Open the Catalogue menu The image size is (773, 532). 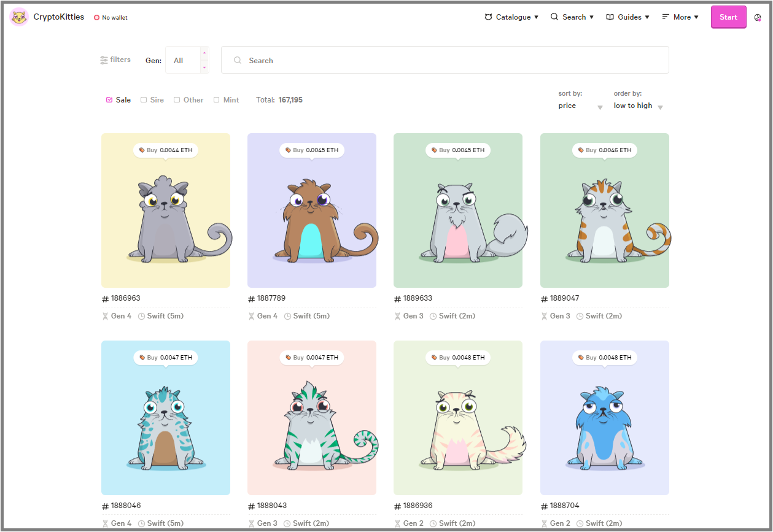tap(511, 17)
